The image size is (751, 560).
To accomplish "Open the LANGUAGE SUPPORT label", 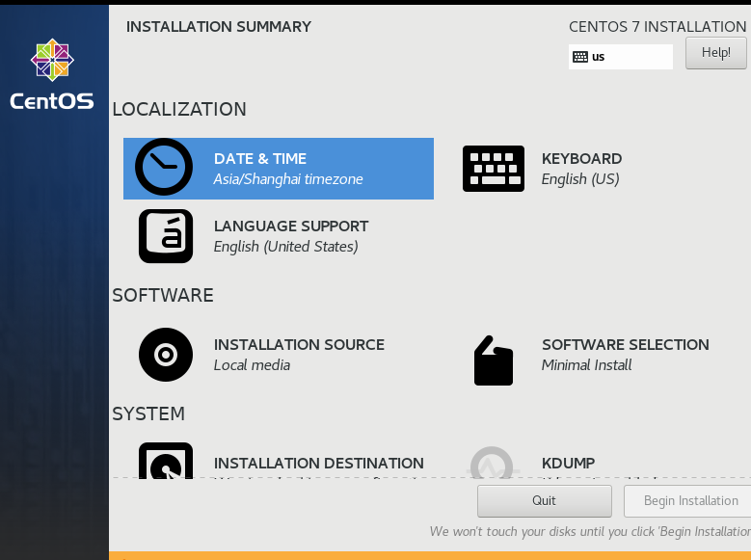I will tap(291, 227).
